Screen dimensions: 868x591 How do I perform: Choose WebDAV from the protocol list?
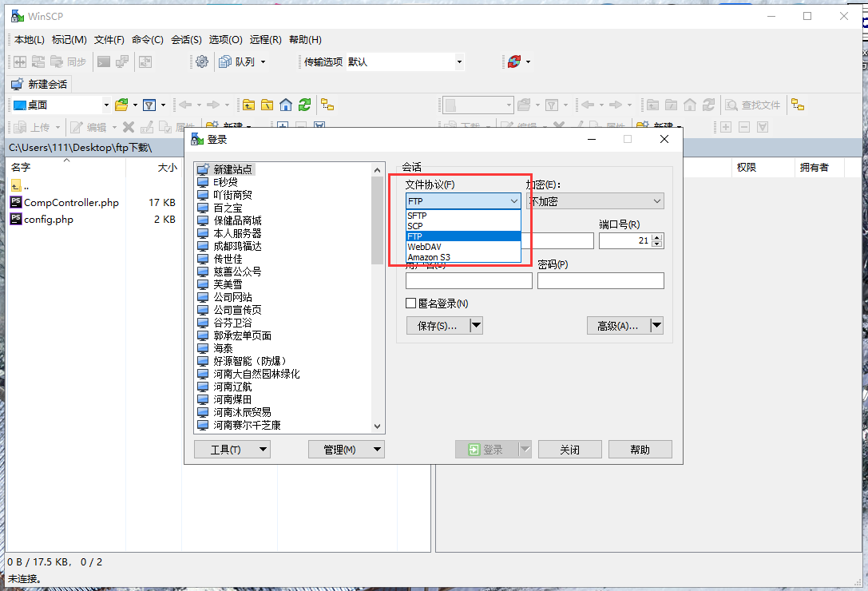(463, 247)
